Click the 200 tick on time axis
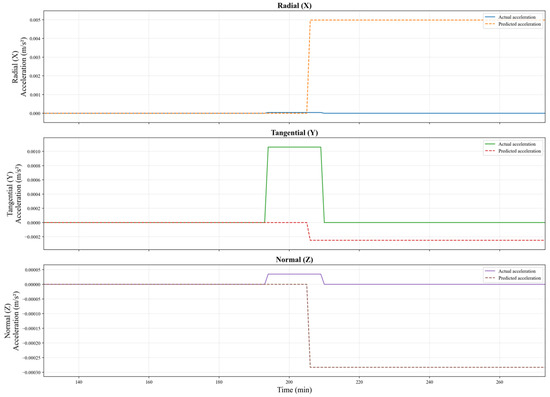Image resolution: width=550 pixels, height=397 pixels. click(x=289, y=382)
